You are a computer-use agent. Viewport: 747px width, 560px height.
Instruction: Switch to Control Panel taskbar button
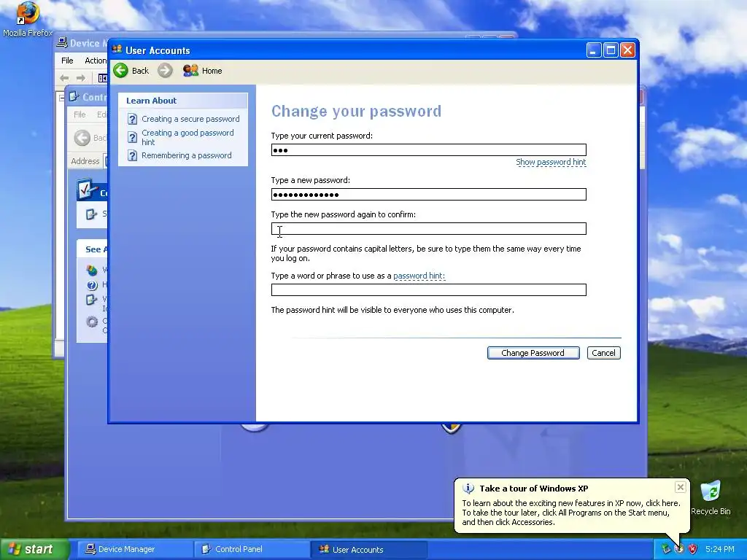tap(252, 549)
